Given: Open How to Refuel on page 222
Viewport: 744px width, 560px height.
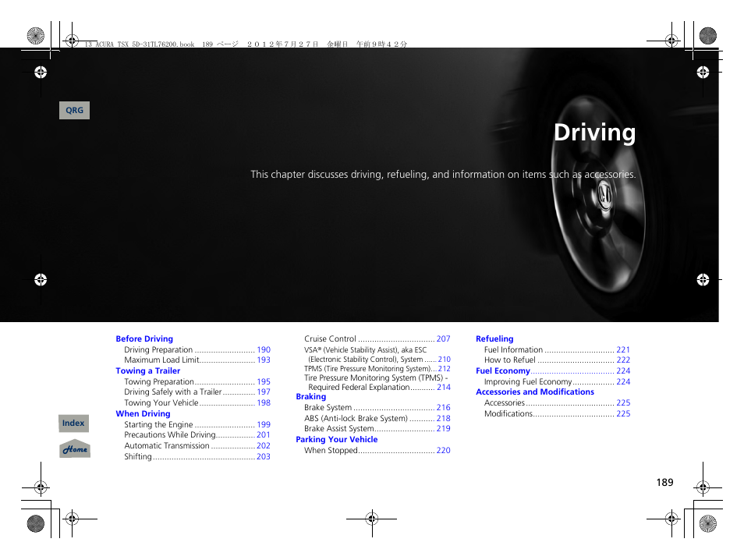Looking at the screenshot, I should 550,360.
